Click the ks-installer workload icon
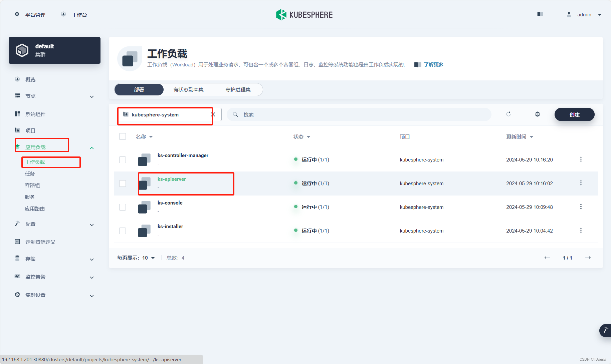The height and width of the screenshot is (364, 611). 144,231
